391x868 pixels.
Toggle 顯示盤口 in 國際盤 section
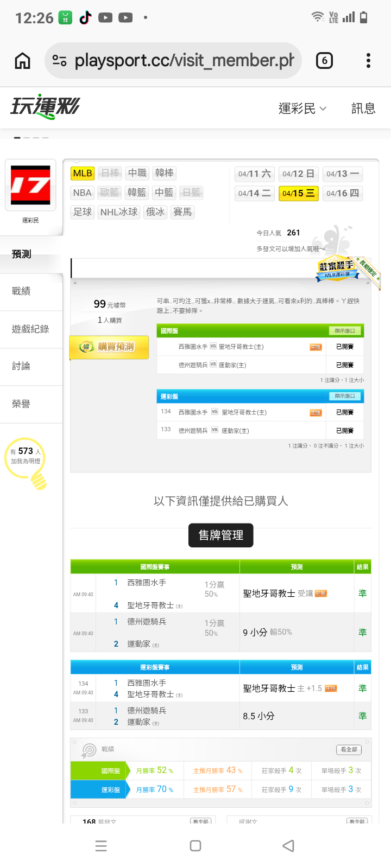click(x=345, y=331)
